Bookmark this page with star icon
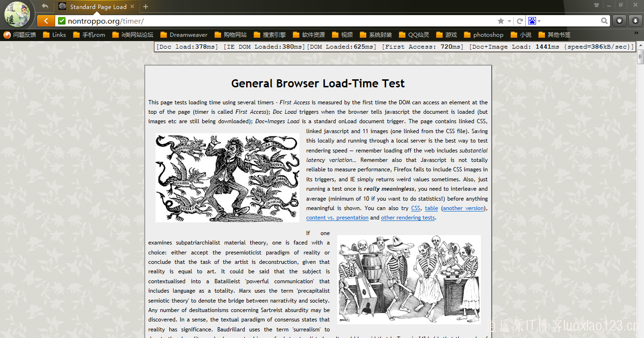644x338 pixels. (x=501, y=21)
